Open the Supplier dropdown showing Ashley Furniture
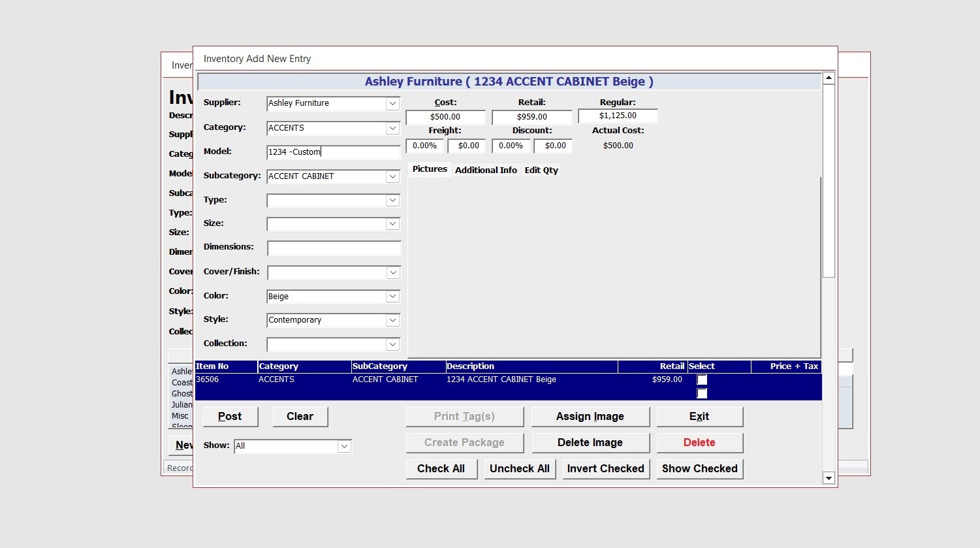This screenshot has height=548, width=980. tap(392, 103)
